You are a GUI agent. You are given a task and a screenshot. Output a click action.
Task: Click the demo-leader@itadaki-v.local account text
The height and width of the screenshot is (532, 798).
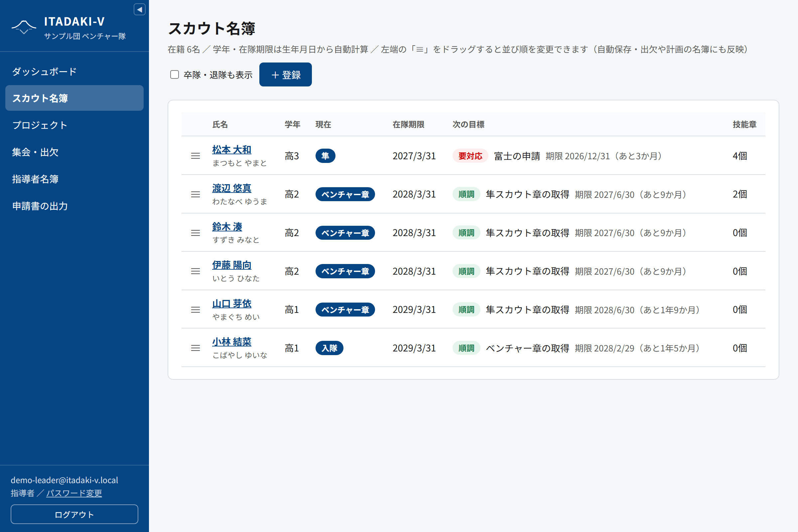(x=65, y=480)
